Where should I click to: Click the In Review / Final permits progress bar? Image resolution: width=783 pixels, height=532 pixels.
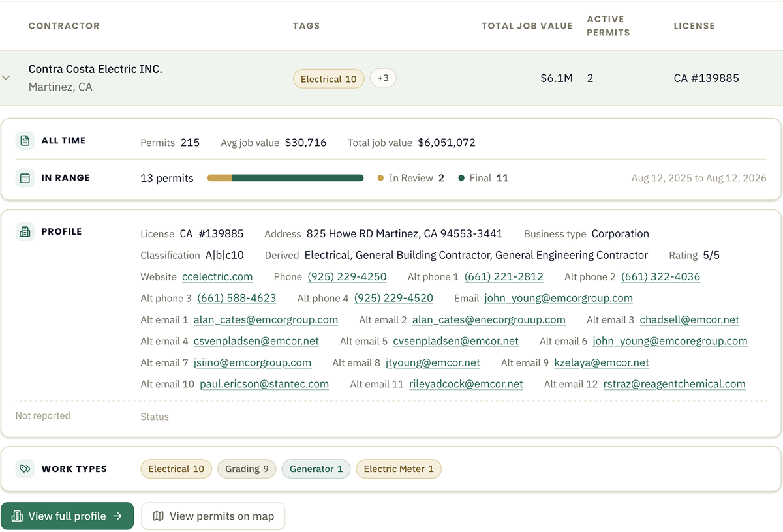285,178
